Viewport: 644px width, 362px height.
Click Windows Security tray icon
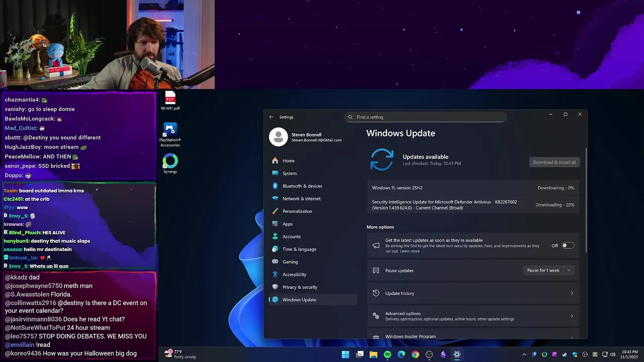click(x=575, y=354)
